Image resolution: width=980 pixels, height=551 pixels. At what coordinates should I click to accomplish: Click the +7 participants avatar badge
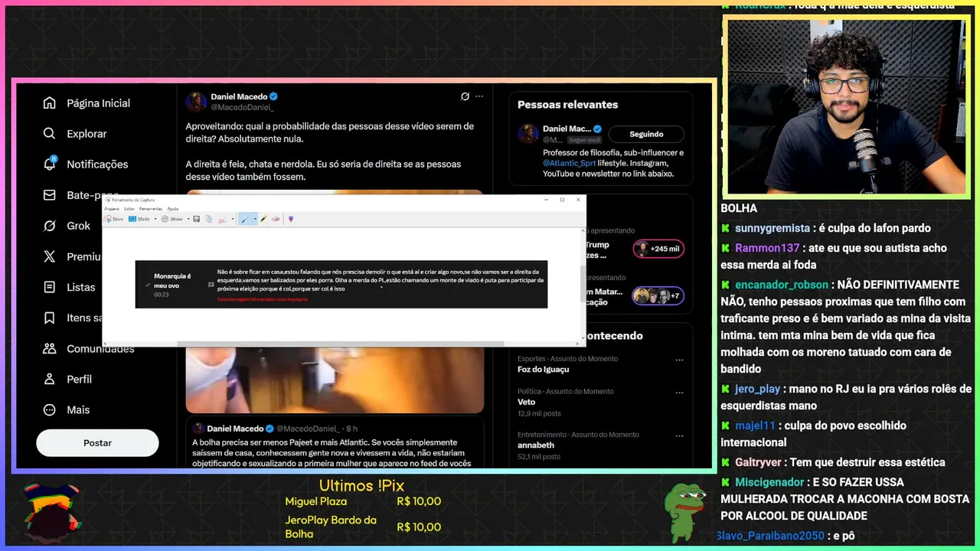(x=658, y=295)
